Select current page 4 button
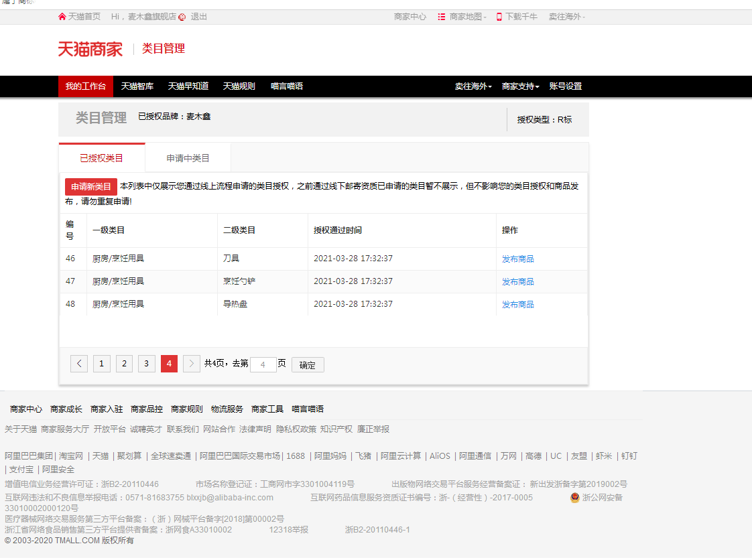752x560 pixels. (x=170, y=364)
